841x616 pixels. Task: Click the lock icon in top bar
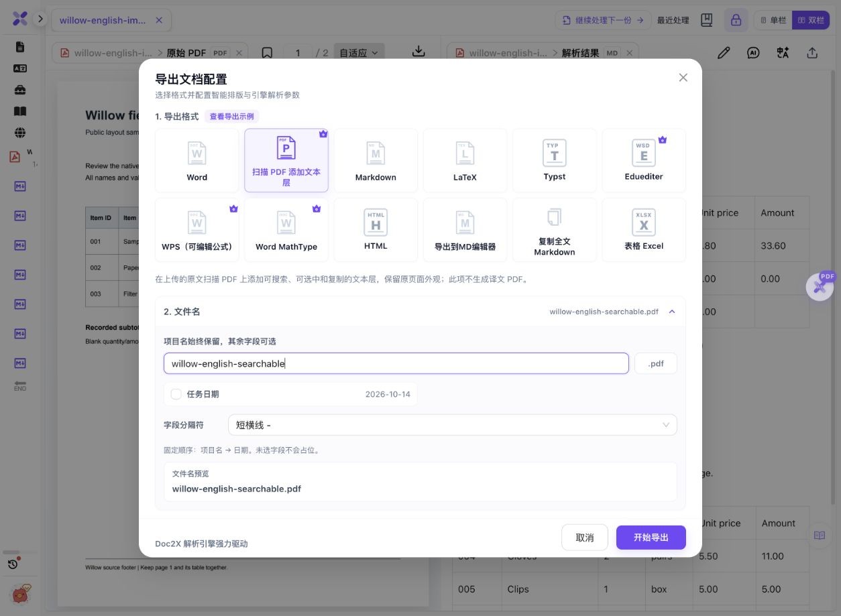click(x=736, y=20)
